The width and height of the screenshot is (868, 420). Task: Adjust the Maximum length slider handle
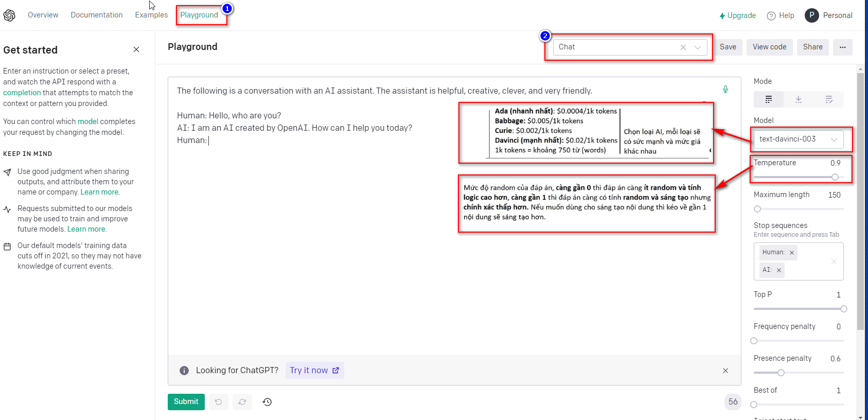pos(757,209)
